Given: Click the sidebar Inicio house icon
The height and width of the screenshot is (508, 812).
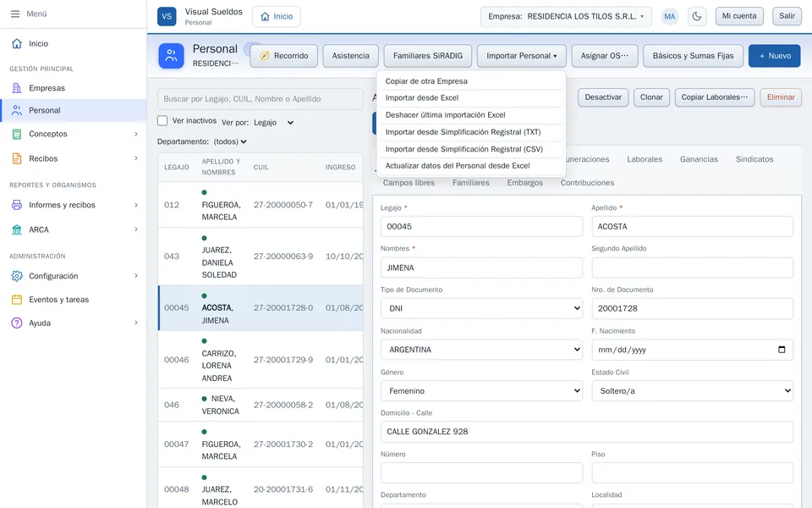Looking at the screenshot, I should click(x=17, y=43).
